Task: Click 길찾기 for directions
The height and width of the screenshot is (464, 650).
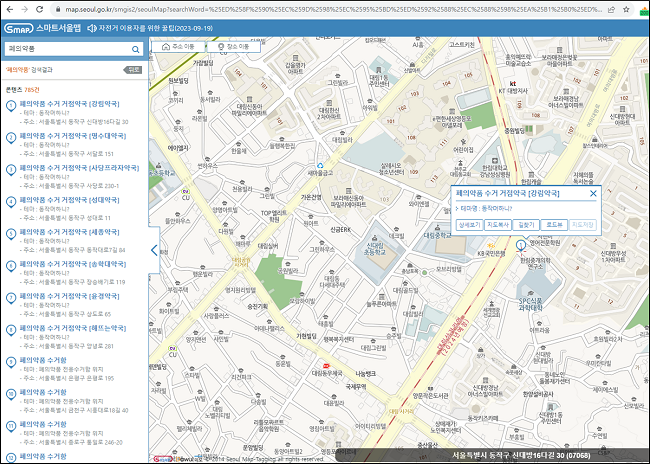Action: point(526,225)
